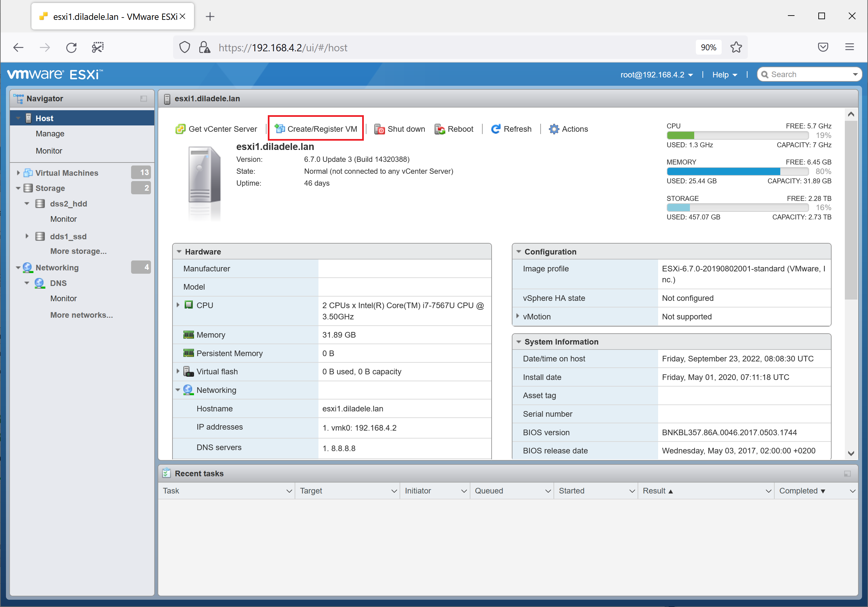Click the Shut down host icon

click(379, 129)
